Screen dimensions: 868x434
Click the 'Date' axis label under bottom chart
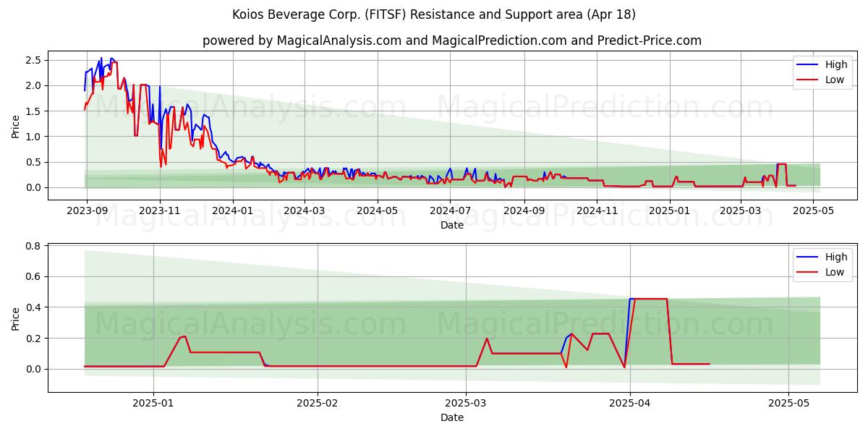[x=452, y=417]
